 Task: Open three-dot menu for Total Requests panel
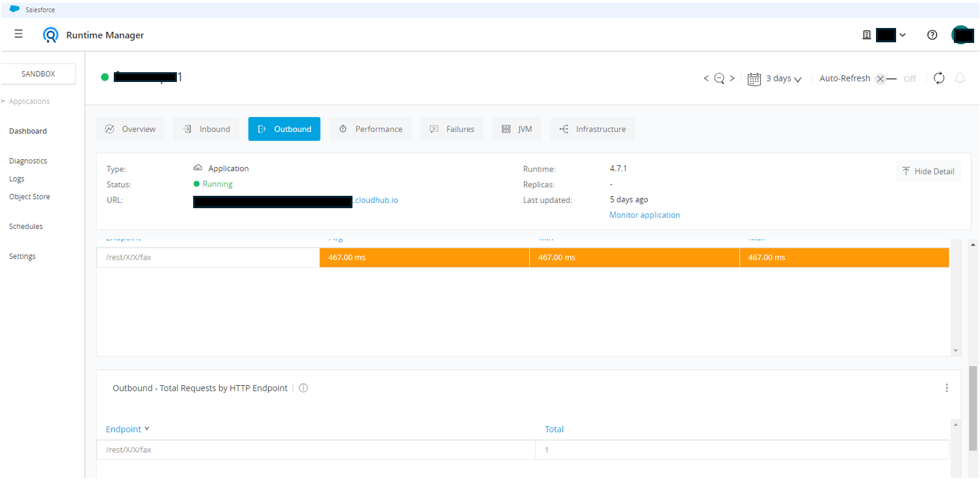coord(946,388)
